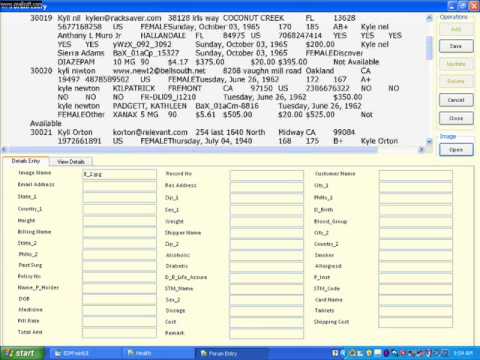Click the Update button in Operations
The width and height of the screenshot is (480, 360).
click(x=456, y=64)
